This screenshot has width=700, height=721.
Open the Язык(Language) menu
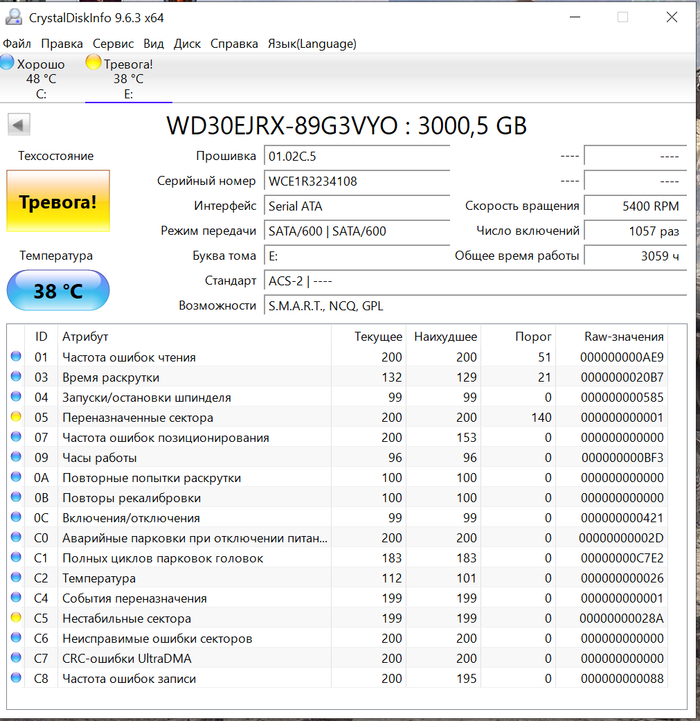point(311,43)
